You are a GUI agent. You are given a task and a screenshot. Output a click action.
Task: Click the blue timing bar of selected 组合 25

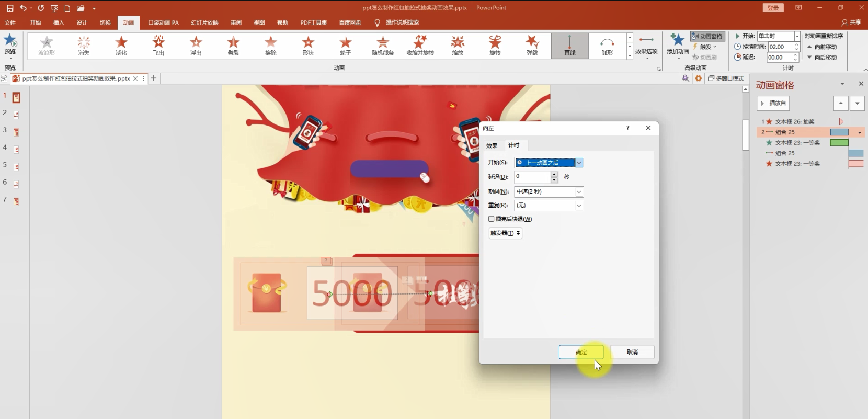point(839,132)
